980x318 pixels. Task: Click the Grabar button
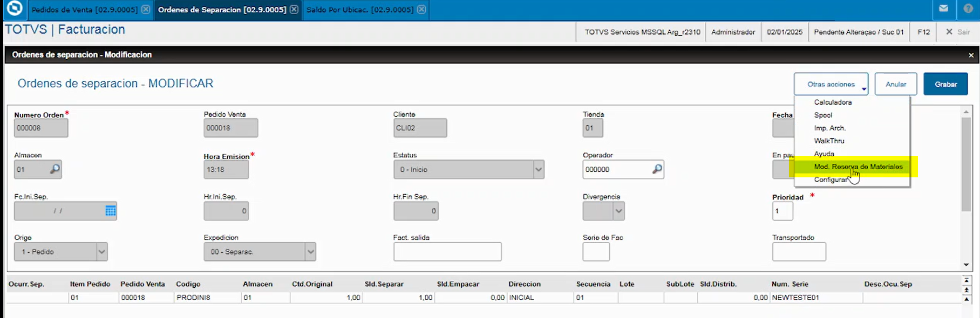(945, 84)
